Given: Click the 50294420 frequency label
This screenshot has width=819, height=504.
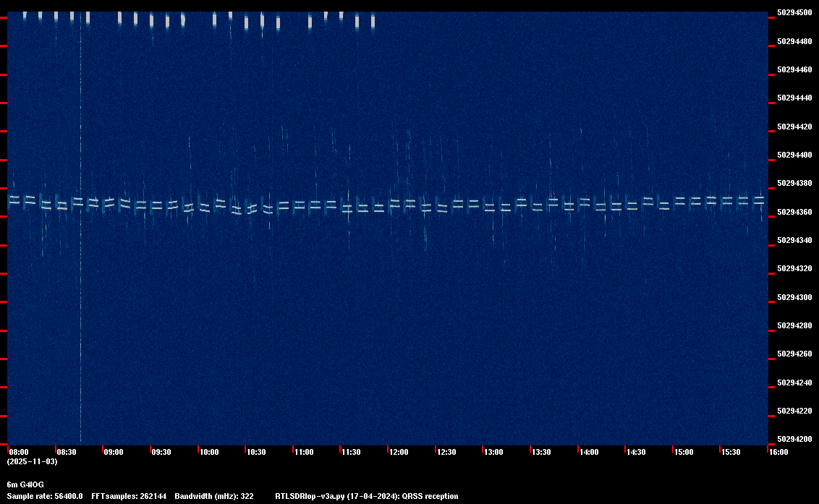Looking at the screenshot, I should 794,127.
